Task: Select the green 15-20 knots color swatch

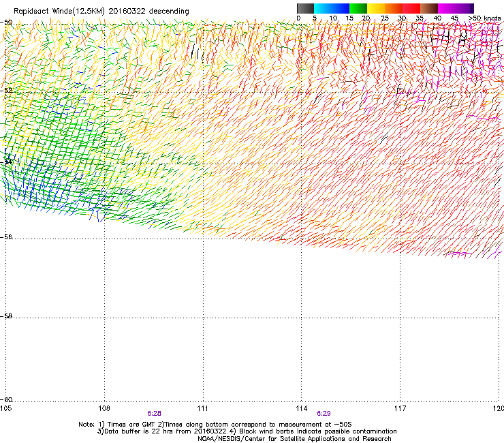Action: point(358,8)
